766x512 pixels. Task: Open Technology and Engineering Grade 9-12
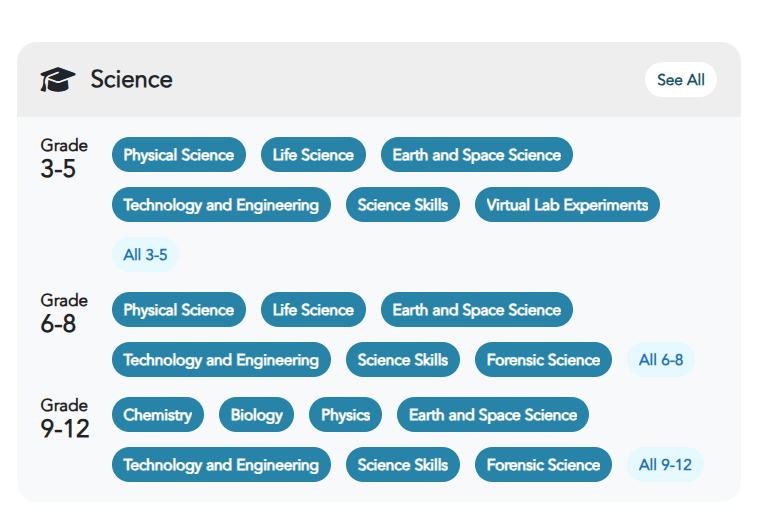coord(221,465)
